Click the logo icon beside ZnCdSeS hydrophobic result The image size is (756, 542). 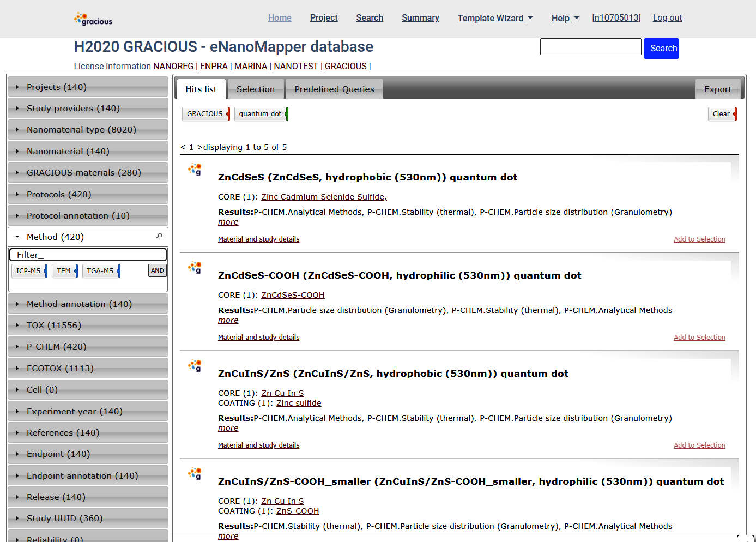[x=195, y=170]
